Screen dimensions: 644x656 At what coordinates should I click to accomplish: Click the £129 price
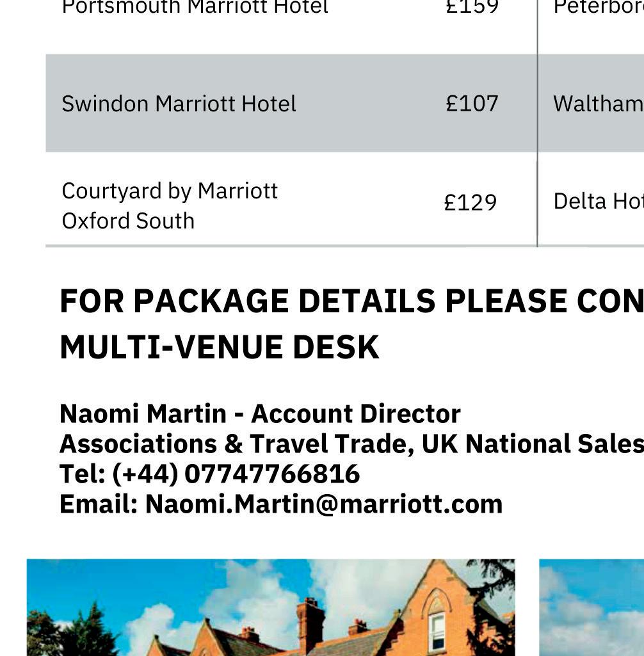(471, 203)
